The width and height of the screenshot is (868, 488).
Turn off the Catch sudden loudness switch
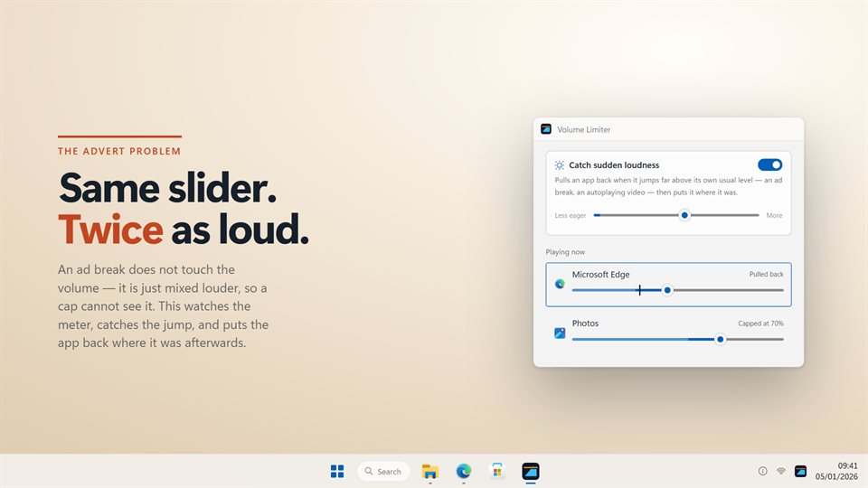(x=769, y=164)
